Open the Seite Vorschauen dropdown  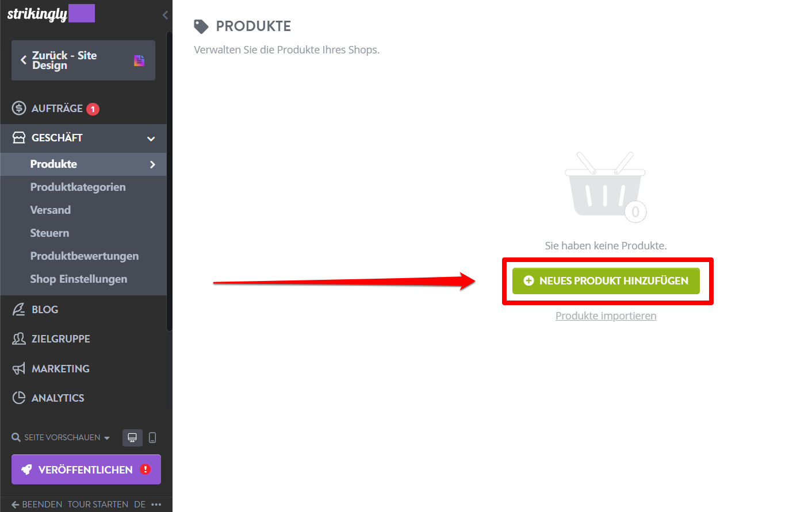[x=61, y=437]
